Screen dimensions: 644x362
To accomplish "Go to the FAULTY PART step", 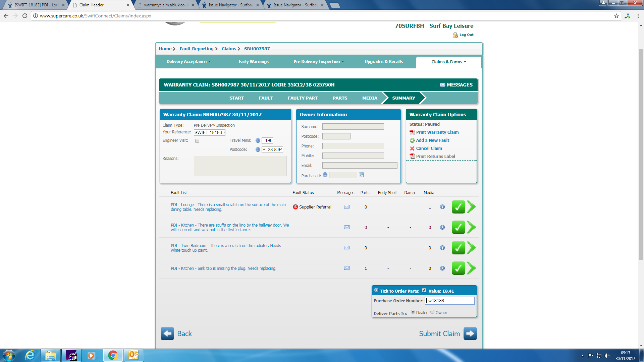I will pos(303,98).
